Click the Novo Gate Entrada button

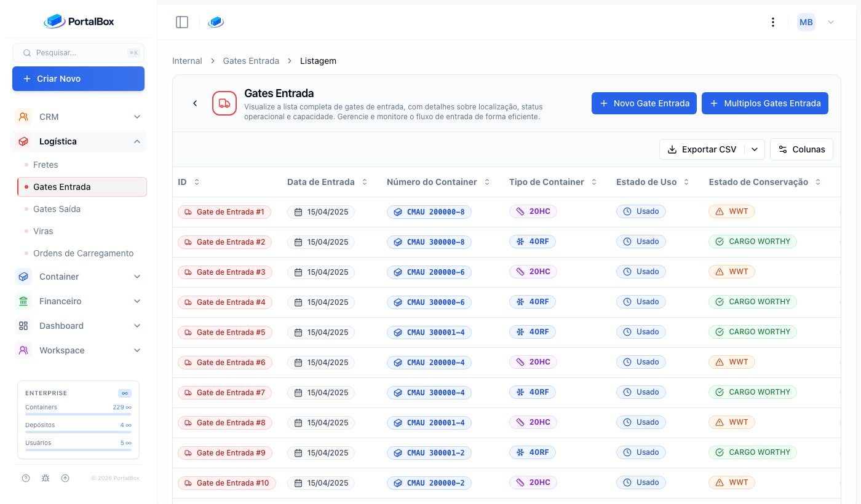click(x=644, y=103)
